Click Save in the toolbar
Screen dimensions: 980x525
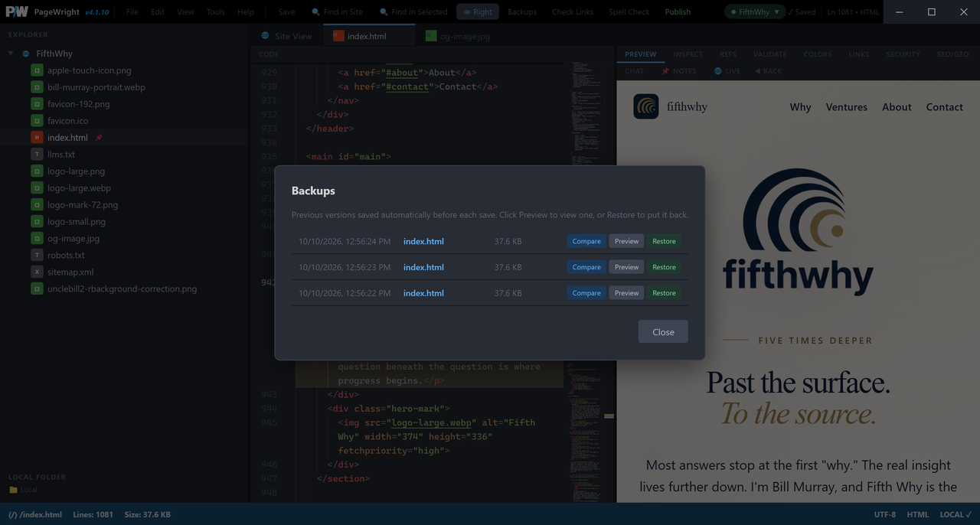click(x=286, y=12)
